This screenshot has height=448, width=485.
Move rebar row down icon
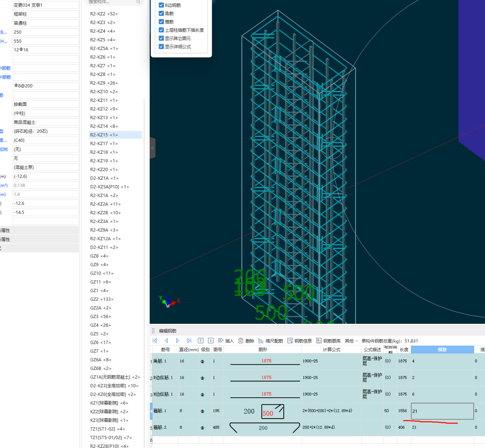(211, 340)
